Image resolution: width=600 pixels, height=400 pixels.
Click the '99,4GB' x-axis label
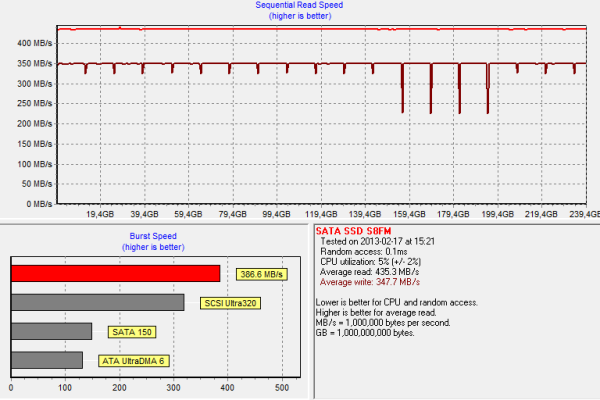(x=276, y=214)
